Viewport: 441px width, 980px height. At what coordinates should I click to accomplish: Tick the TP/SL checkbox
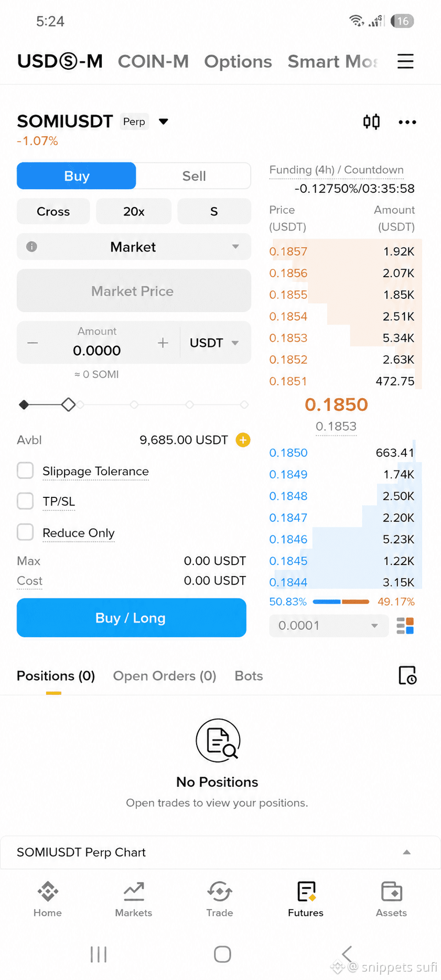pyautogui.click(x=25, y=501)
